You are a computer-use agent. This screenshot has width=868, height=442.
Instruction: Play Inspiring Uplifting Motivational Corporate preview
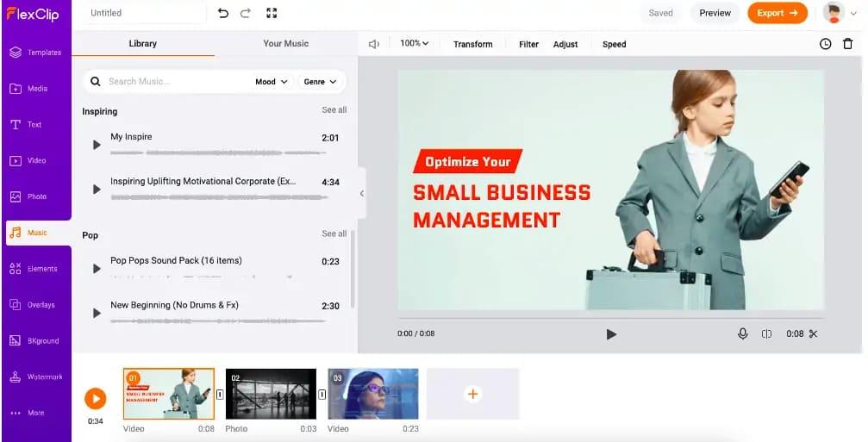point(97,190)
